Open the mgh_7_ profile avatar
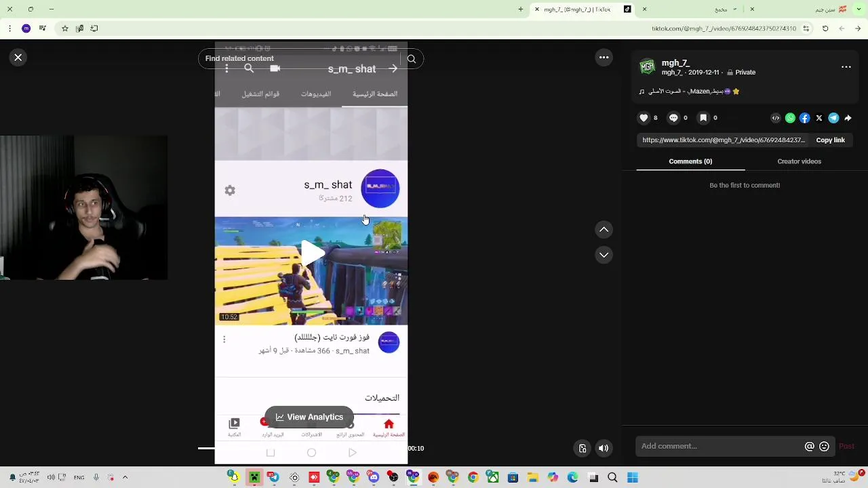 (x=648, y=66)
